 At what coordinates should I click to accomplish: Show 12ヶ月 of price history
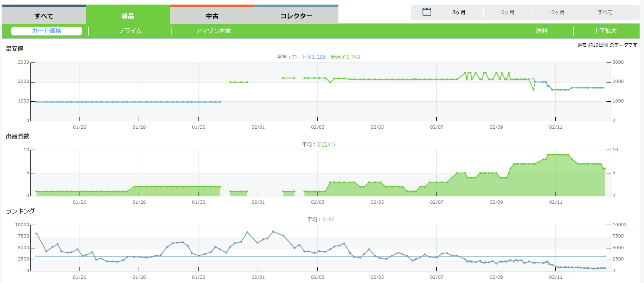[x=557, y=13]
